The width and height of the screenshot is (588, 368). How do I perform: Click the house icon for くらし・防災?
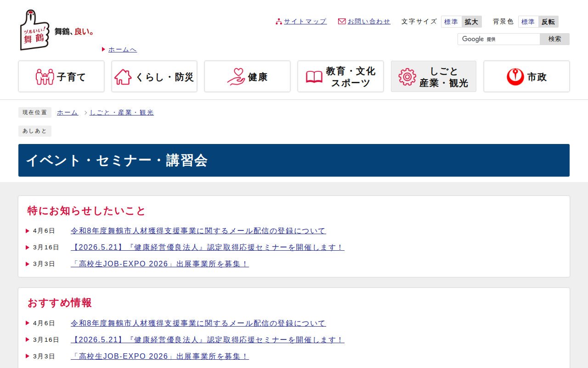[x=123, y=77]
